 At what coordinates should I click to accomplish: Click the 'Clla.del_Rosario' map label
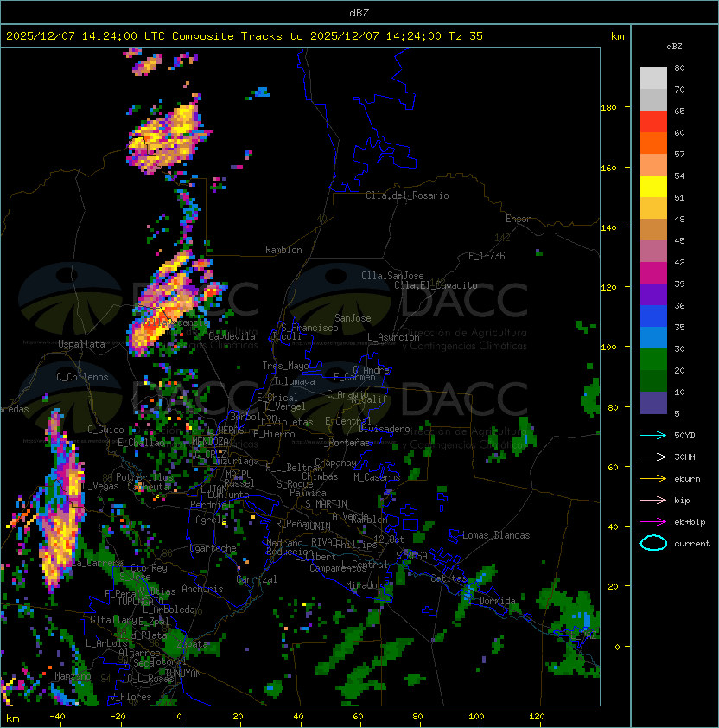(407, 195)
